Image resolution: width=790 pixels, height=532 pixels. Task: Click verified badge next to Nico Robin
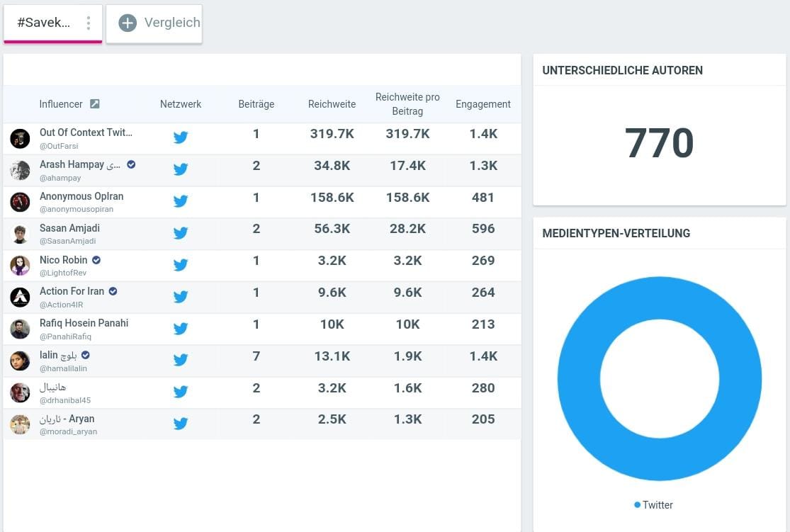[x=96, y=260]
